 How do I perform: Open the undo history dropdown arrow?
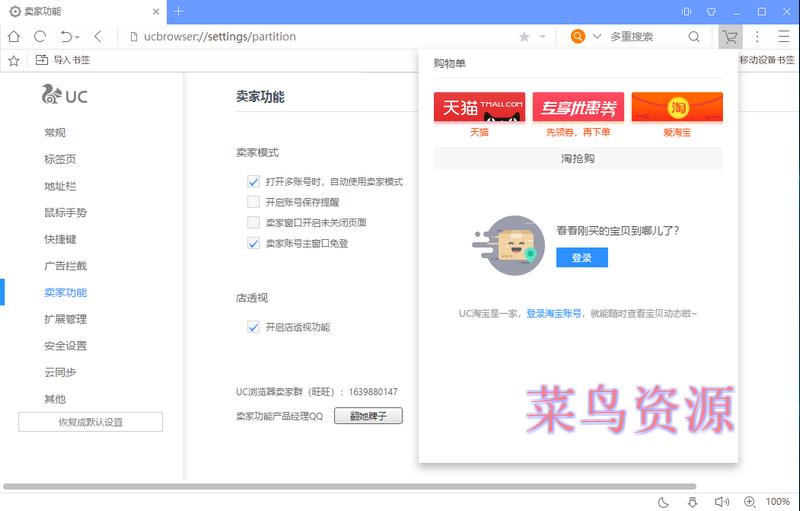(x=78, y=37)
